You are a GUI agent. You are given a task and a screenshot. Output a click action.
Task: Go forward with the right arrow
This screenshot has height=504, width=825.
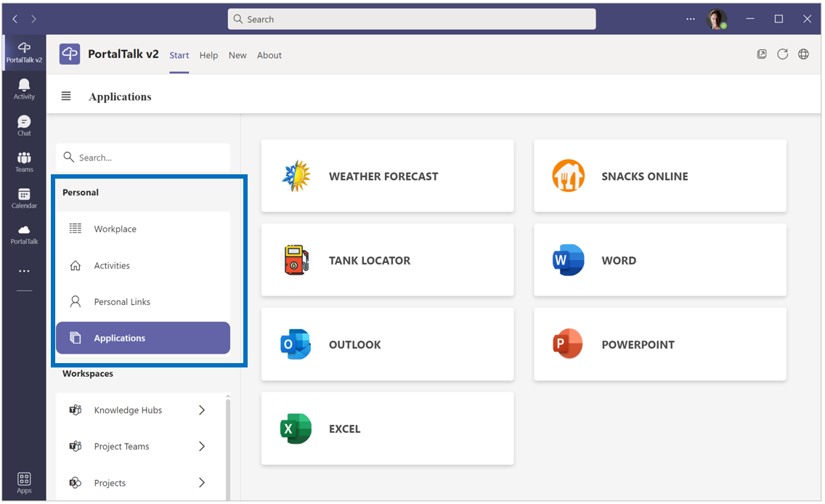coord(33,19)
